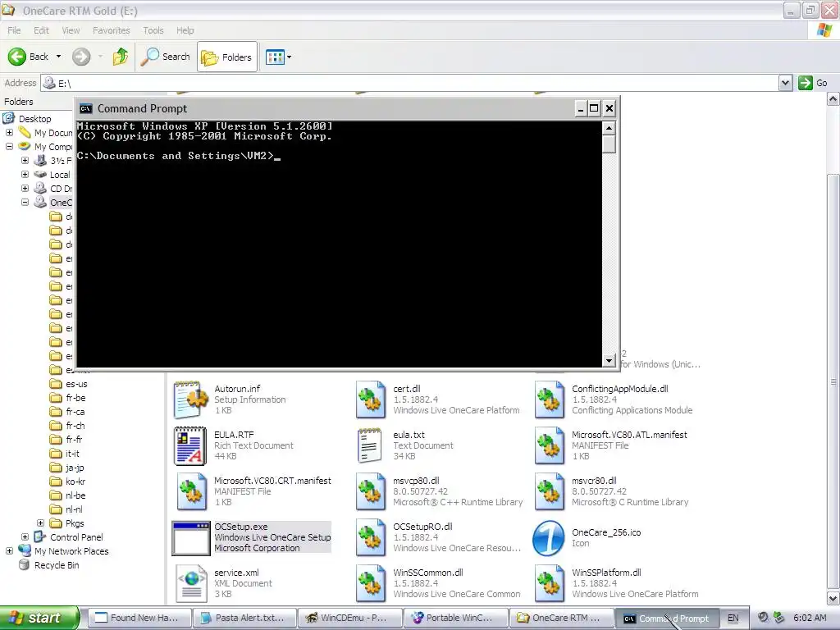Click the Explorer file list scroll down arrow
Viewport: 840px width, 630px height.
pyautogui.click(x=833, y=597)
